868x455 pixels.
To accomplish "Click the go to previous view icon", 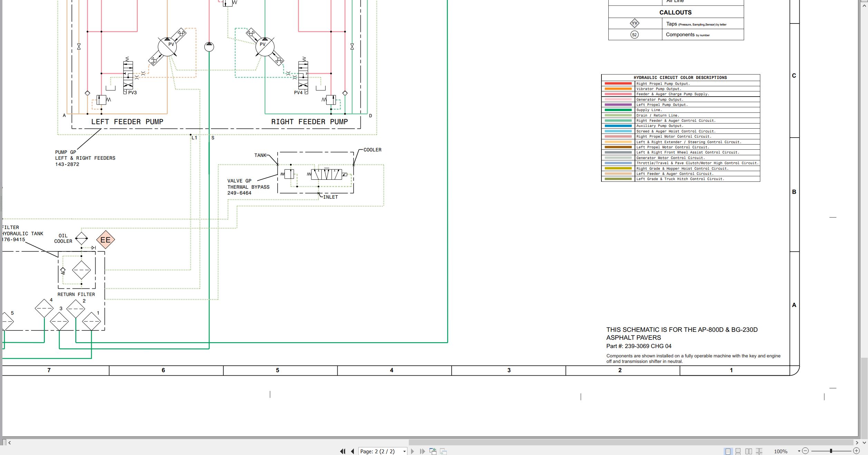I will [x=433, y=451].
